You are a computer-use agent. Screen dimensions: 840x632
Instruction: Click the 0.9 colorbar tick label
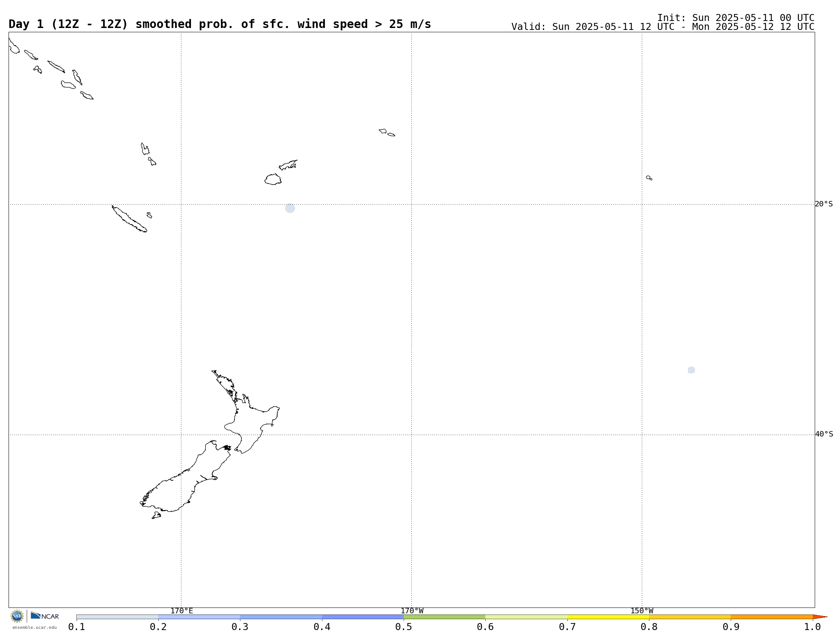pyautogui.click(x=731, y=627)
